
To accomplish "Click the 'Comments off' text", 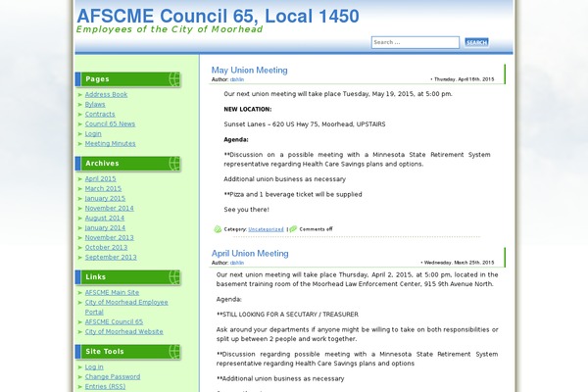I will (316, 229).
